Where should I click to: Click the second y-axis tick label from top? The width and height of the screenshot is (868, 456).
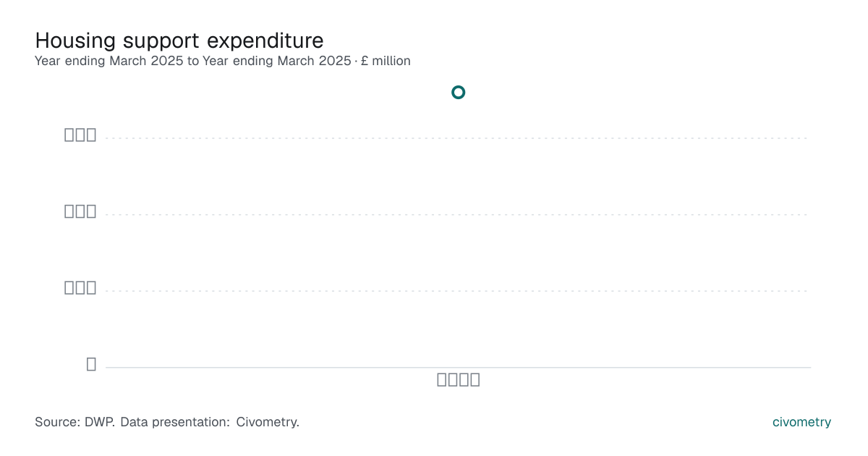(x=80, y=211)
